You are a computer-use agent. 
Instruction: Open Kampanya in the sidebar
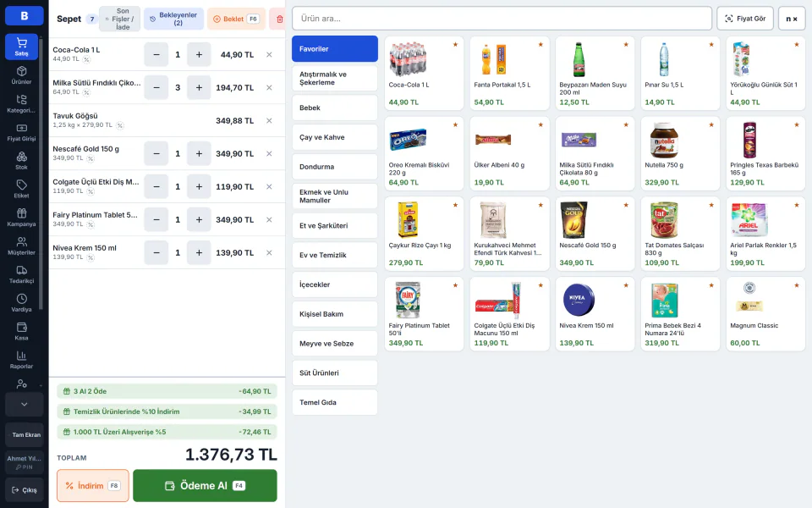click(x=21, y=218)
